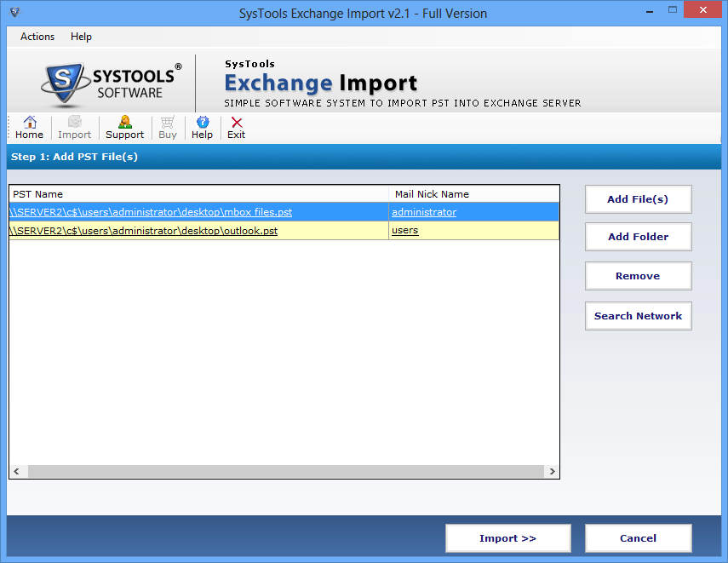Open the Support toolbar icon
The width and height of the screenshot is (728, 563).
coord(124,128)
